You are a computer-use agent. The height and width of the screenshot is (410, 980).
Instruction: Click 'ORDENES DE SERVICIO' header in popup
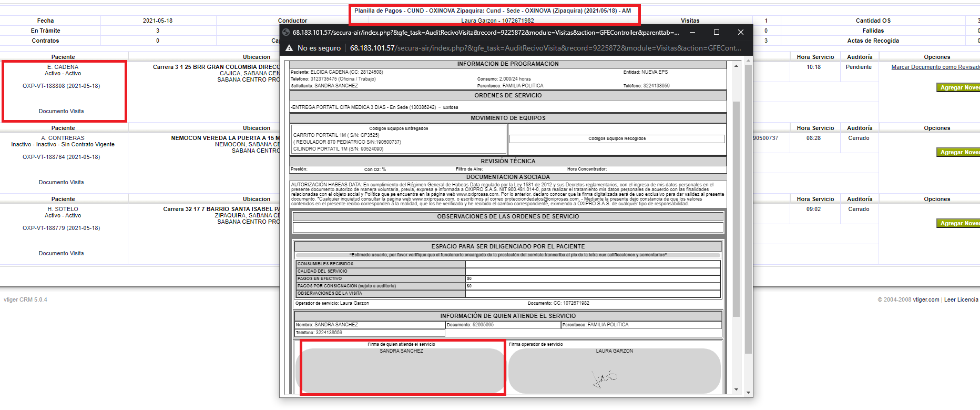(x=508, y=95)
